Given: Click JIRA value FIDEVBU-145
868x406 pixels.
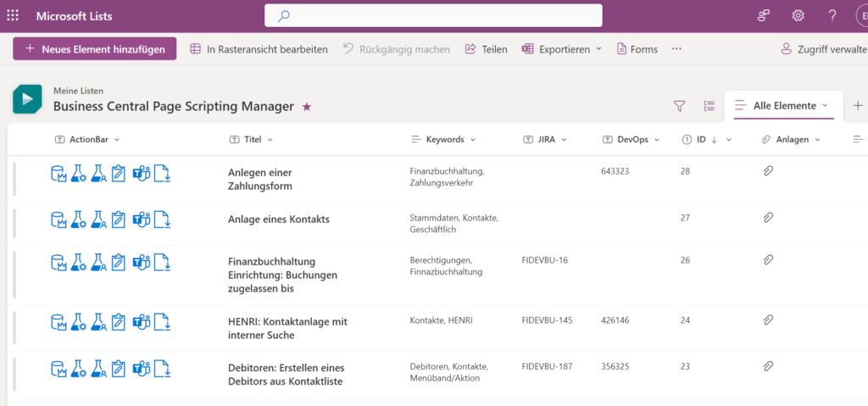Looking at the screenshot, I should pyautogui.click(x=547, y=320).
